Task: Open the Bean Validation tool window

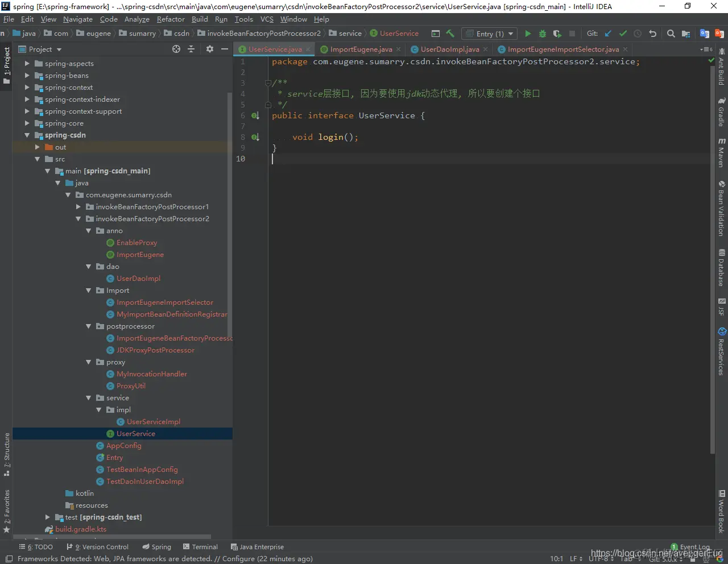Action: (721, 208)
